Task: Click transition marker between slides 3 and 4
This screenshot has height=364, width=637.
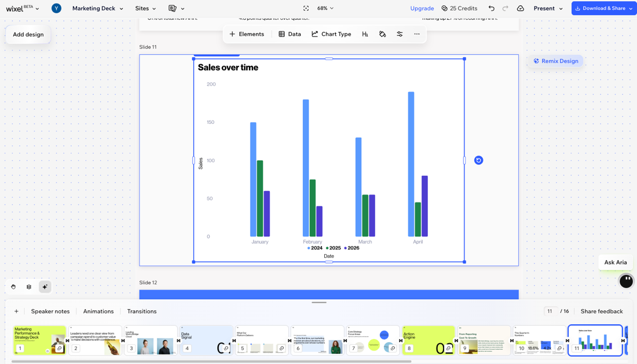Action: pos(178,340)
